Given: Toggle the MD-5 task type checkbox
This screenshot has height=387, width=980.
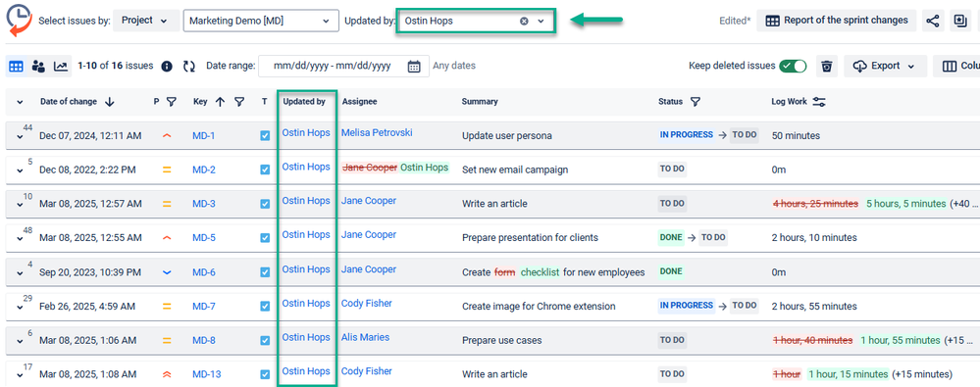Looking at the screenshot, I should [265, 238].
